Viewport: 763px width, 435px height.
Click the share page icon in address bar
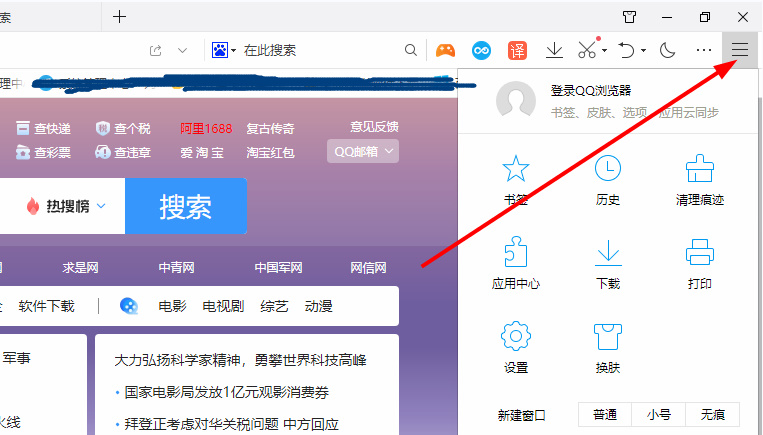[156, 50]
